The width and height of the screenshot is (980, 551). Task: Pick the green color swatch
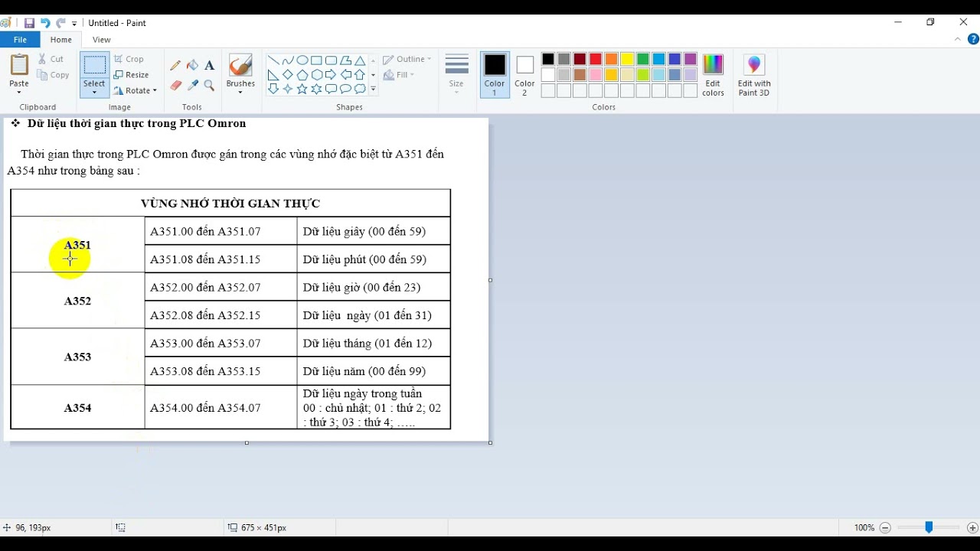(x=643, y=59)
